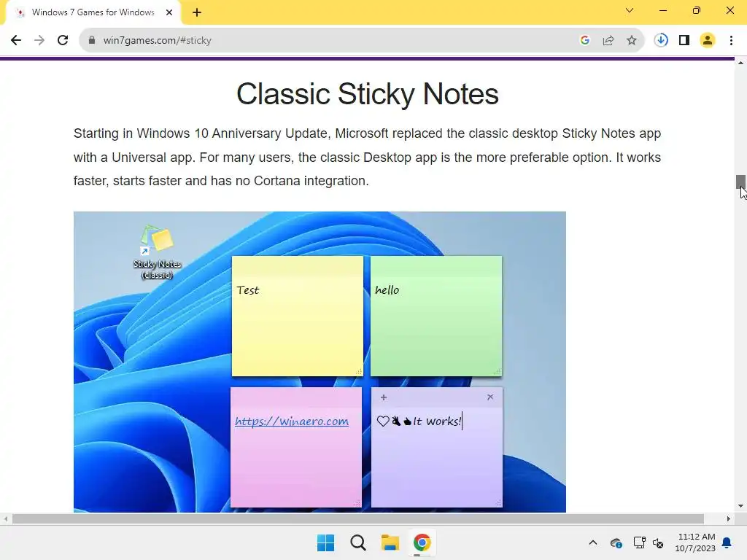Screen dimensions: 747x560
Task: Select the Windows 7 Games for Windows tab
Action: point(93,12)
